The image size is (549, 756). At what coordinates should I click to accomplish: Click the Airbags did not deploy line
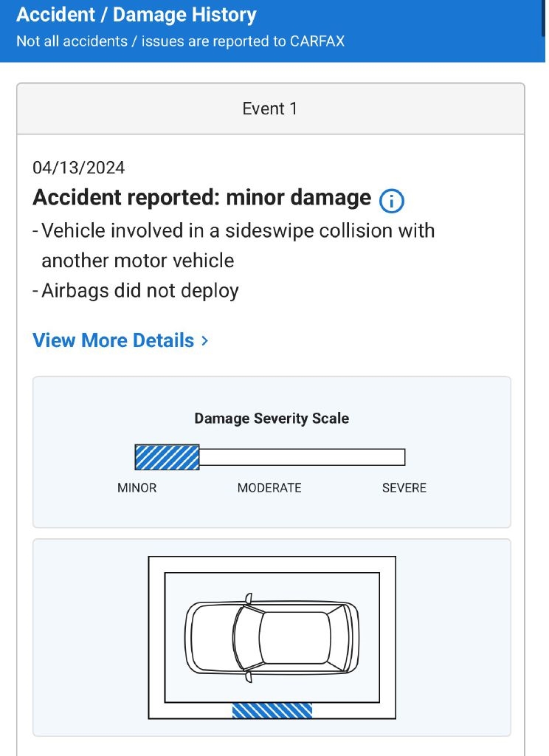click(x=139, y=290)
